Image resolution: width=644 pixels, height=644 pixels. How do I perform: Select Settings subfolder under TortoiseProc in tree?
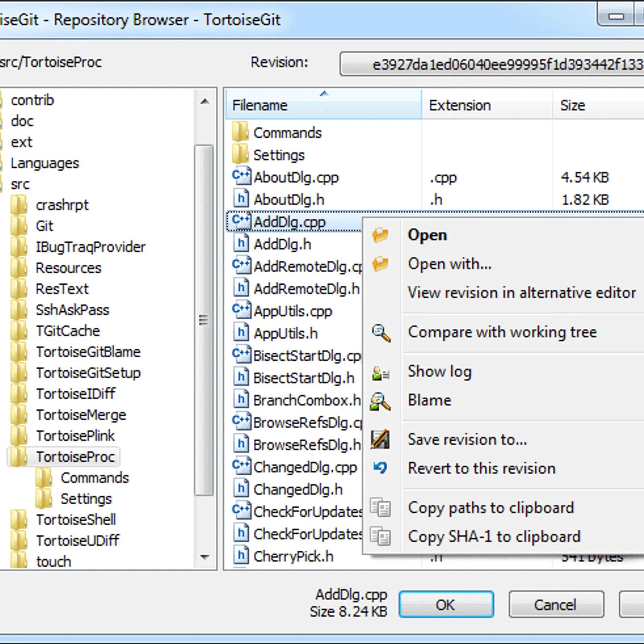point(86,499)
